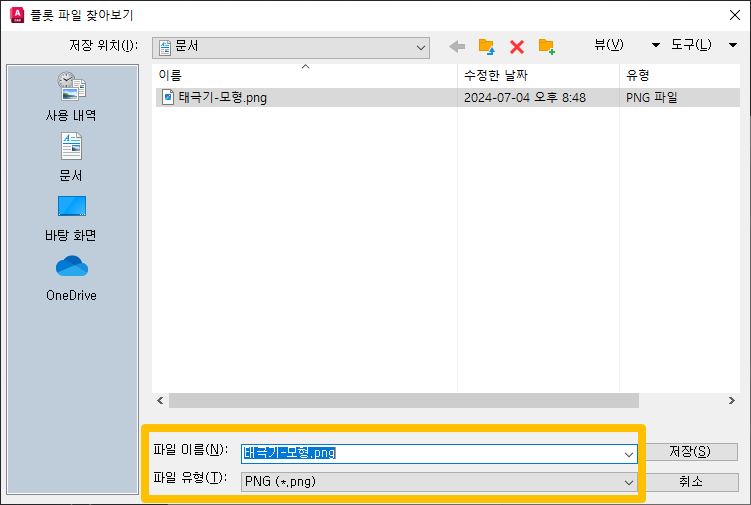
Task: Click the horizontal scrollbar right arrow
Action: click(732, 401)
